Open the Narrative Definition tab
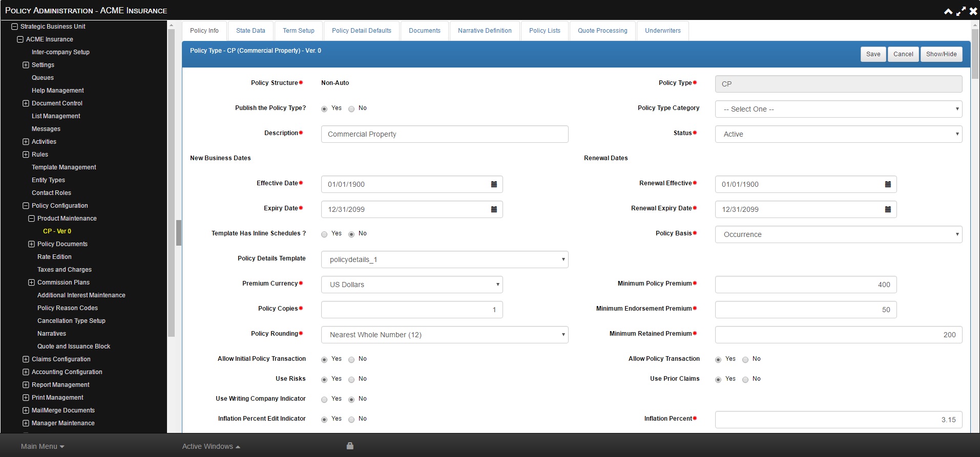 (x=485, y=31)
